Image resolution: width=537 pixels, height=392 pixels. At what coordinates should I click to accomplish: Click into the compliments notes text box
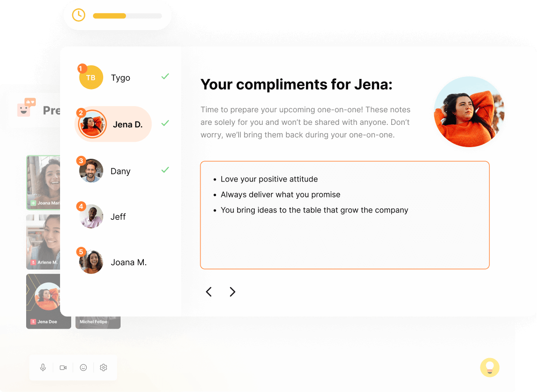tap(345, 215)
